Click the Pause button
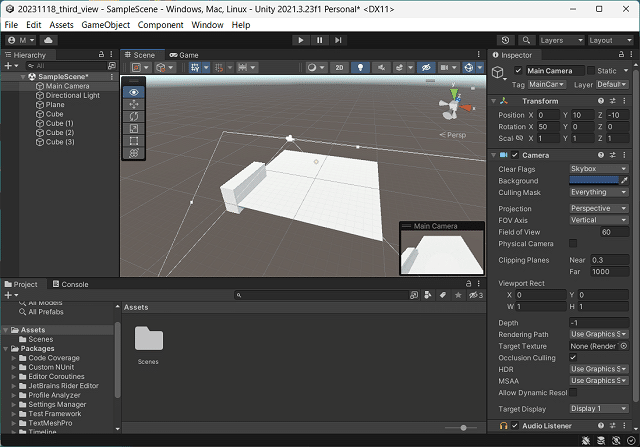This screenshot has width=640, height=447. 320,40
